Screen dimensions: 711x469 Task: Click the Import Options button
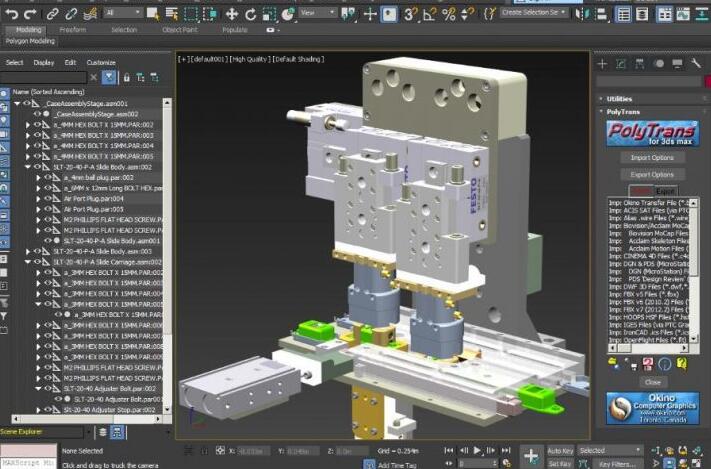pyautogui.click(x=651, y=158)
